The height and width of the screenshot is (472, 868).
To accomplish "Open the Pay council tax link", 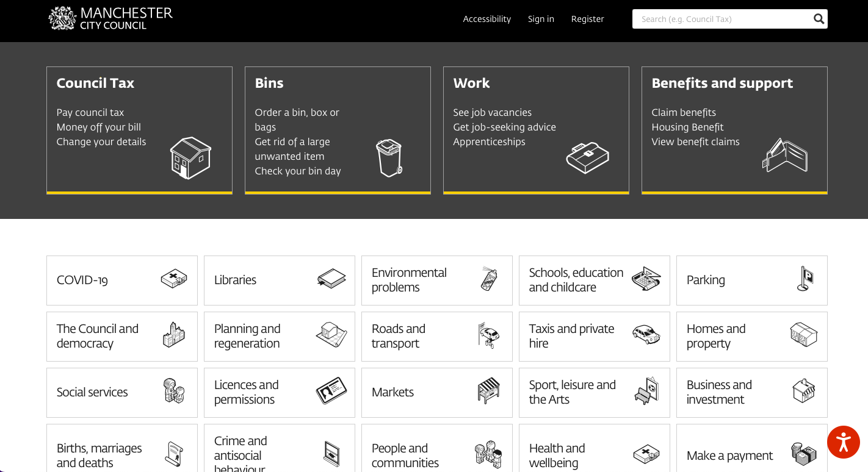I will click(x=90, y=112).
